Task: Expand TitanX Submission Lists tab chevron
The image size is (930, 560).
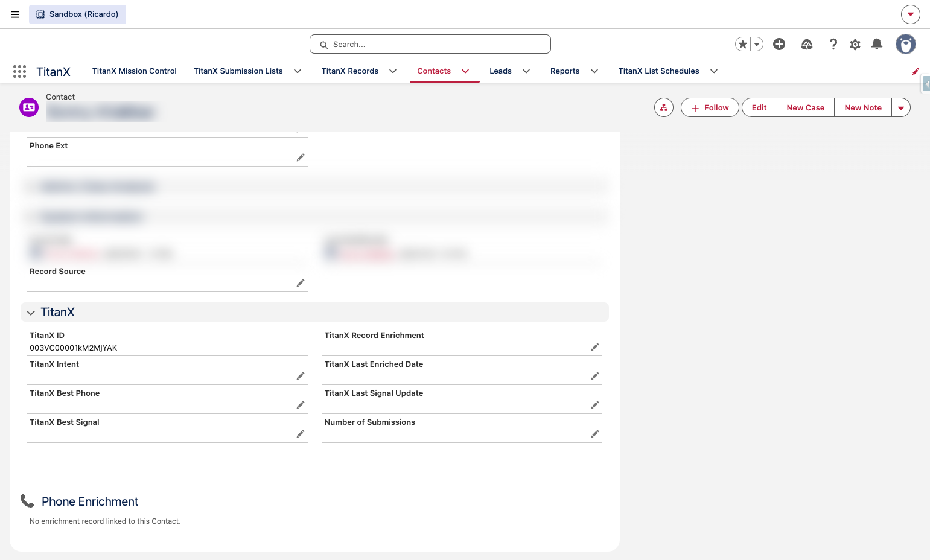Action: [x=298, y=71]
